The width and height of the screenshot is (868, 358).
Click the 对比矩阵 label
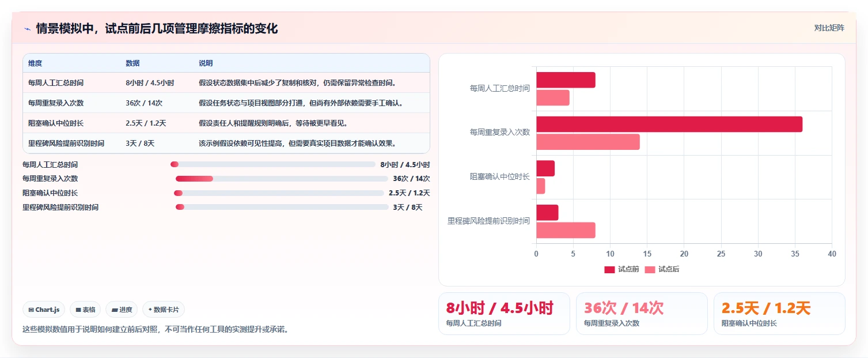click(x=829, y=28)
